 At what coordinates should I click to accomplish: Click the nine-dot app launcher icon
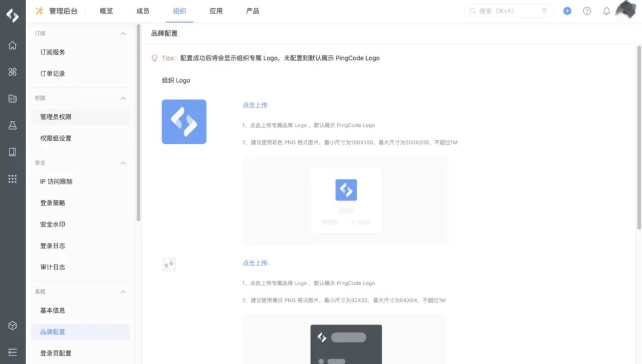(12, 178)
